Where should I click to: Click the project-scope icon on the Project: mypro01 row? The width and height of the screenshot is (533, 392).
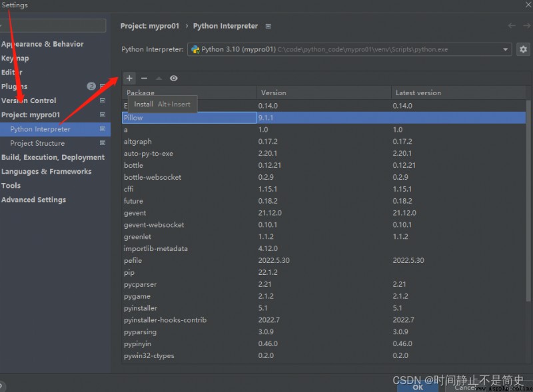(103, 115)
